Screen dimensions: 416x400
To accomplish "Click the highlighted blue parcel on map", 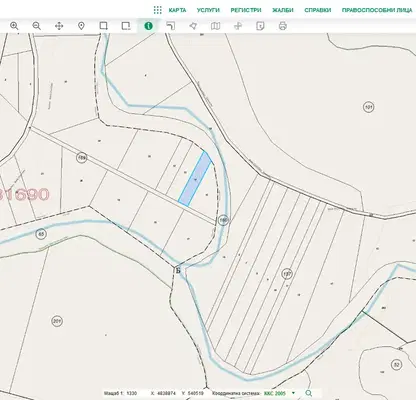I will [195, 179].
